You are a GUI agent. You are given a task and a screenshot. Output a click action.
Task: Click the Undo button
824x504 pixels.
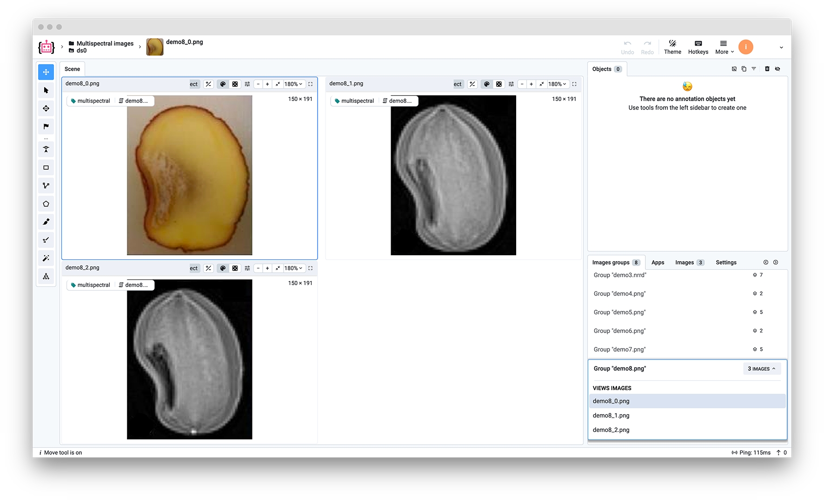coord(627,47)
